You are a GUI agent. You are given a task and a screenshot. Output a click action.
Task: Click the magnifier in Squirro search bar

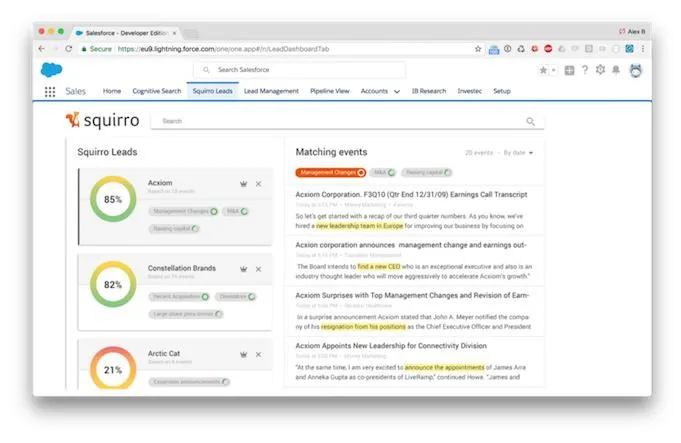tap(530, 122)
